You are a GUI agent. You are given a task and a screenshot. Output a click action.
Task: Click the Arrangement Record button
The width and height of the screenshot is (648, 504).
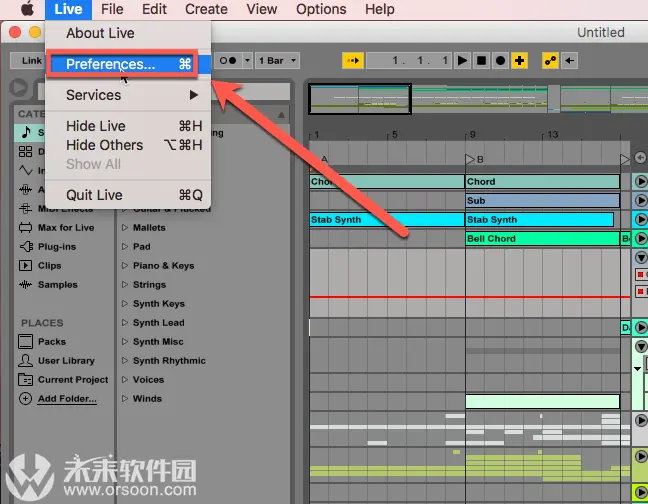tap(500, 61)
